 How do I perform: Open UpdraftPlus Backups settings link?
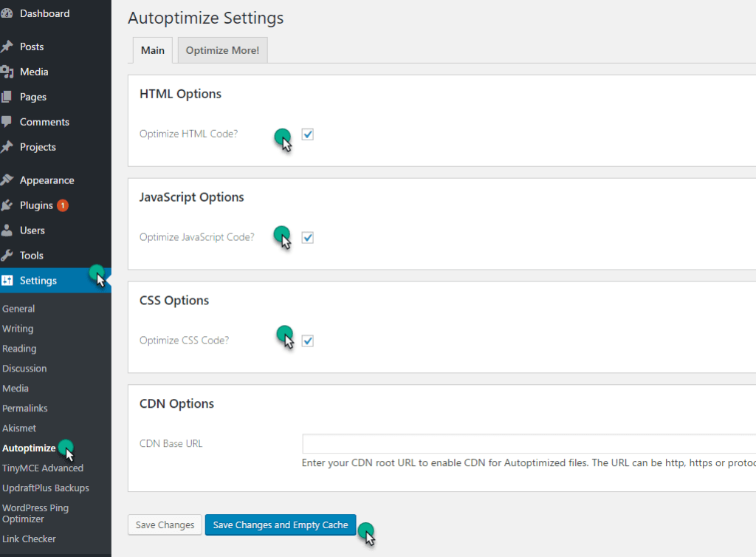[46, 488]
